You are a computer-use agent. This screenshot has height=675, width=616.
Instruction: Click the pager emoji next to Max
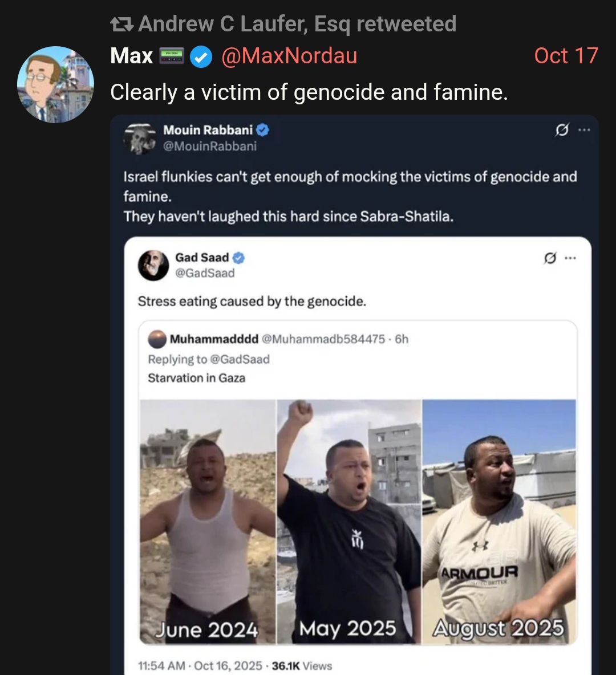pos(171,56)
